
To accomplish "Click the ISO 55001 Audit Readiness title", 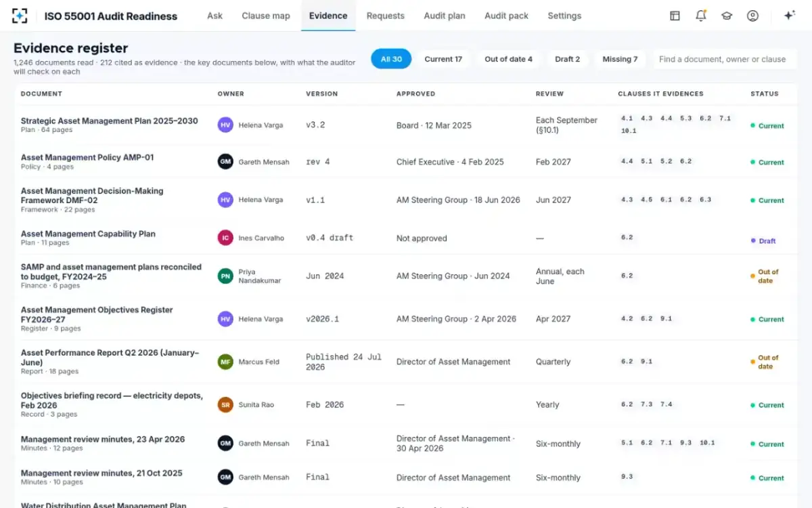I will click(x=111, y=16).
